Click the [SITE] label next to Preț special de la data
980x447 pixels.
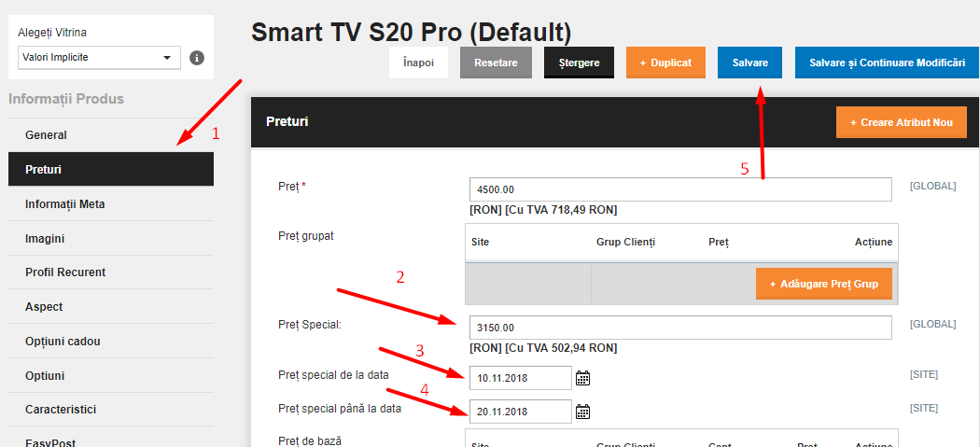coord(924,374)
